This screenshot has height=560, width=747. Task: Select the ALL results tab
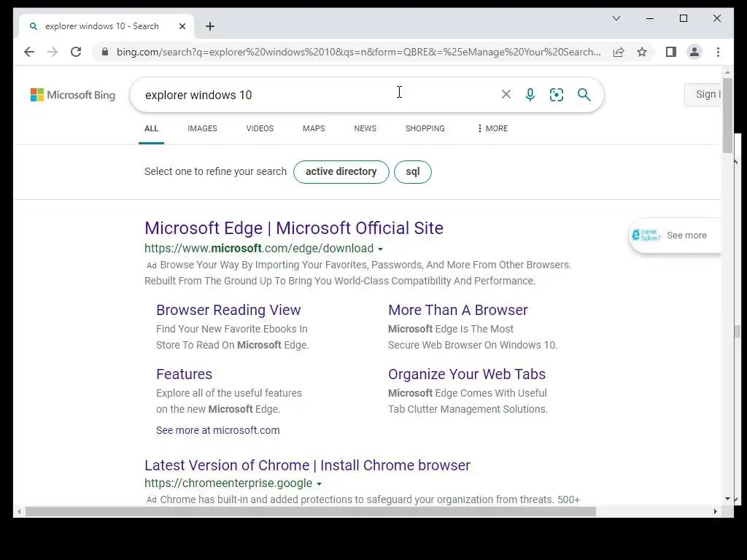152,128
